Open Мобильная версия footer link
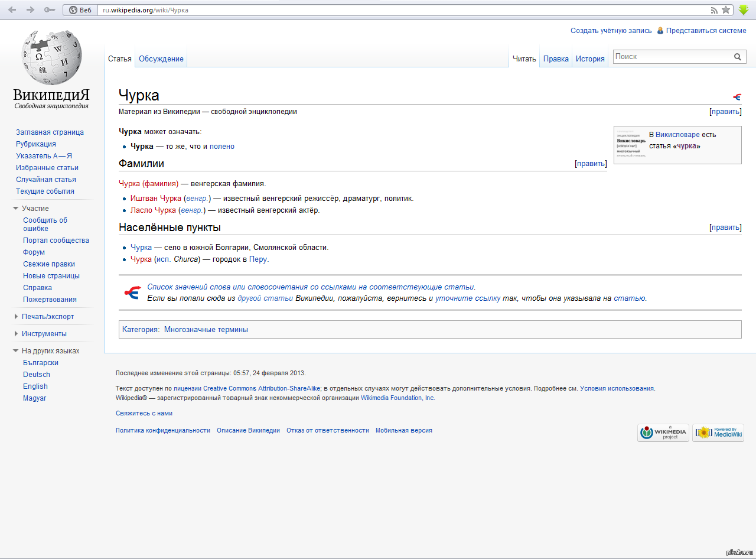 (404, 431)
